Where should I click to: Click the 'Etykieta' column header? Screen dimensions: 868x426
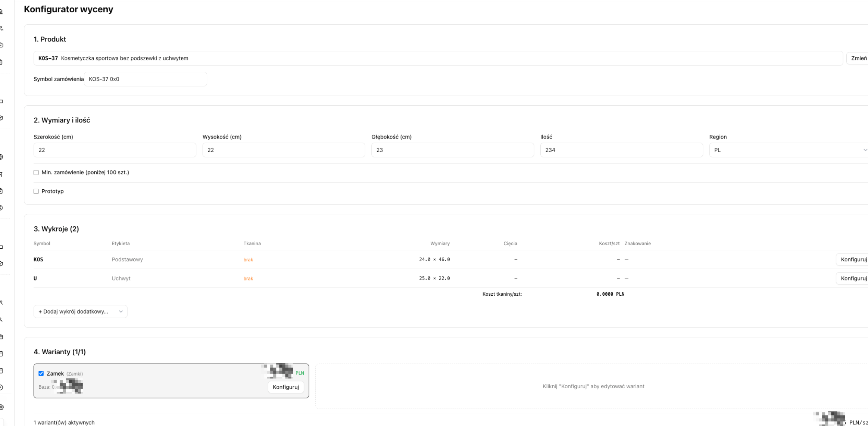121,243
